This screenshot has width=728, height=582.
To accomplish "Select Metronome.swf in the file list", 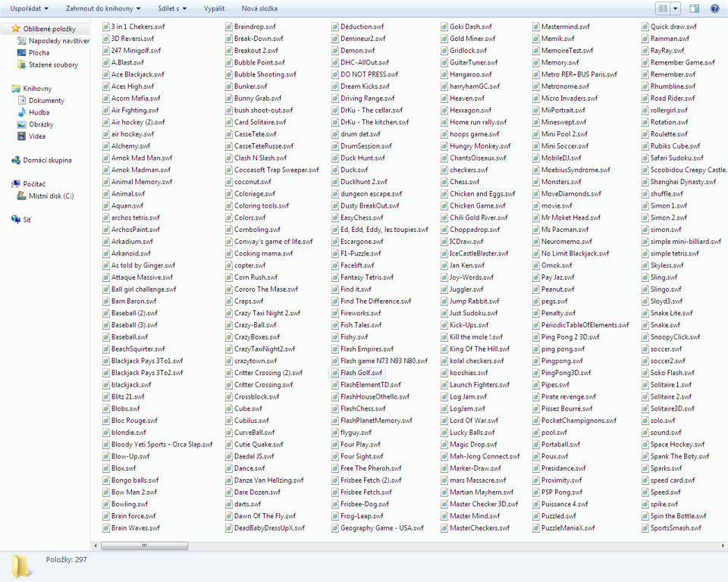I will [561, 86].
